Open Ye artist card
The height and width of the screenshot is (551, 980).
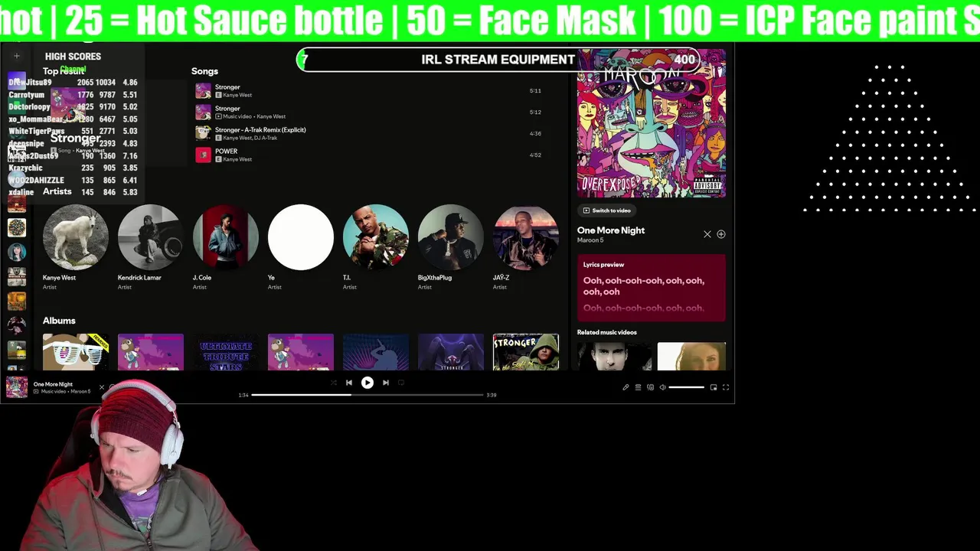coord(301,247)
